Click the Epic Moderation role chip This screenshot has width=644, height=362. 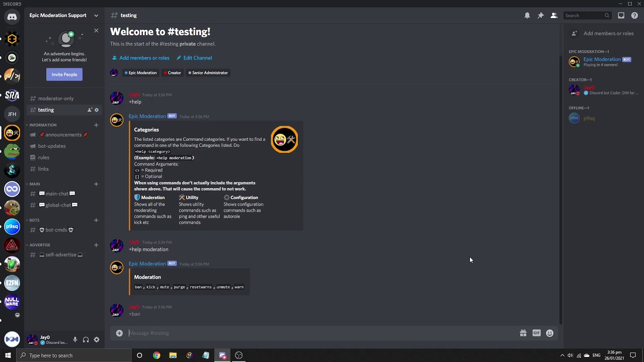[x=141, y=73]
